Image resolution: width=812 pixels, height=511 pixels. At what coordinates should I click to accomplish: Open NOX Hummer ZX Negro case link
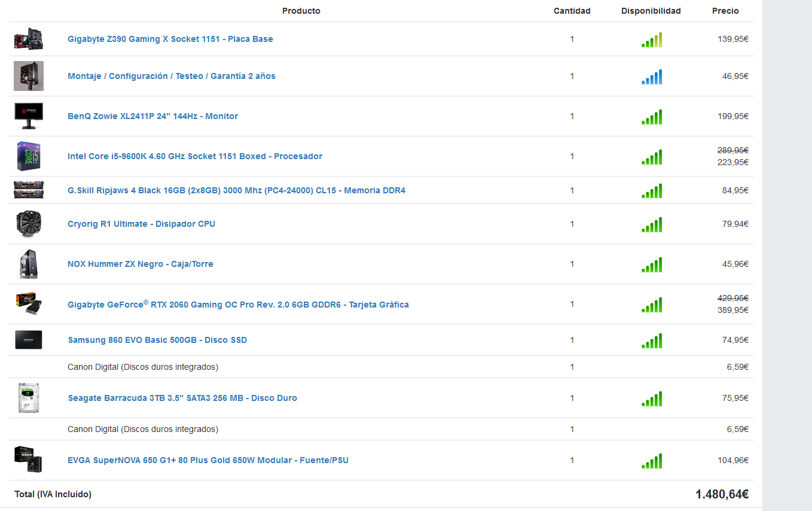(x=141, y=264)
